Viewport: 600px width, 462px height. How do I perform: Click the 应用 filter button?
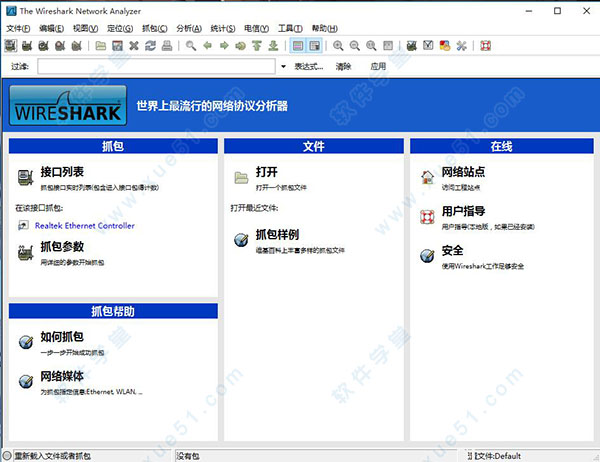(378, 66)
